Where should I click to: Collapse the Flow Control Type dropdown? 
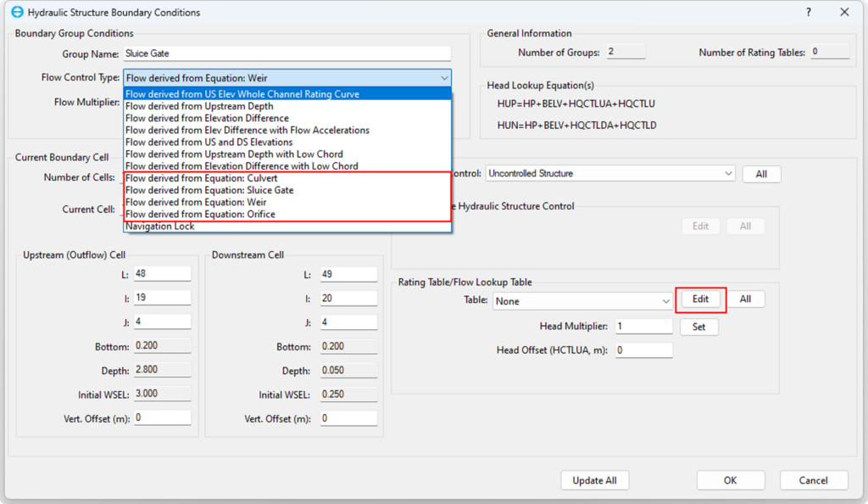pyautogui.click(x=444, y=78)
